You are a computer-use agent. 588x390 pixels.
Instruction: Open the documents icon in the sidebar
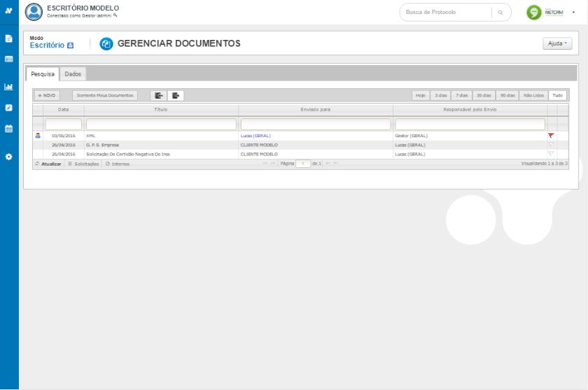[x=9, y=39]
